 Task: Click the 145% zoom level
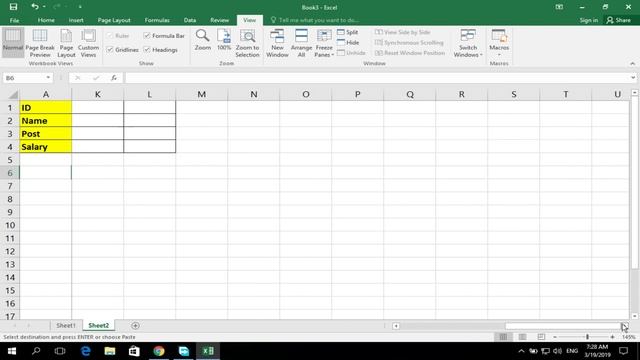click(x=629, y=337)
